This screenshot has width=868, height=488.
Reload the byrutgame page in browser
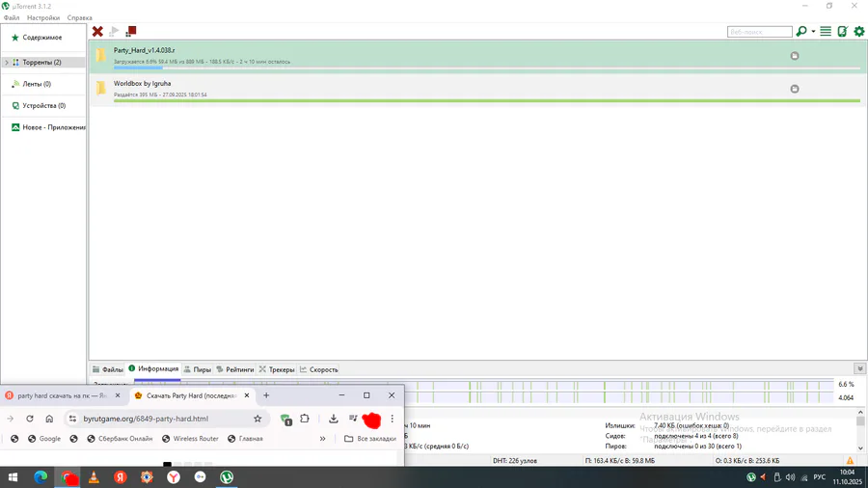pyautogui.click(x=30, y=419)
